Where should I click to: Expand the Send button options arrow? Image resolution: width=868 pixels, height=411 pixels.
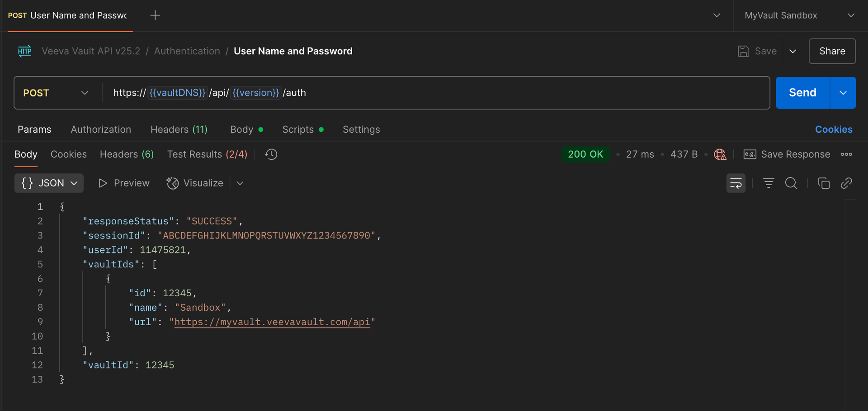[843, 93]
